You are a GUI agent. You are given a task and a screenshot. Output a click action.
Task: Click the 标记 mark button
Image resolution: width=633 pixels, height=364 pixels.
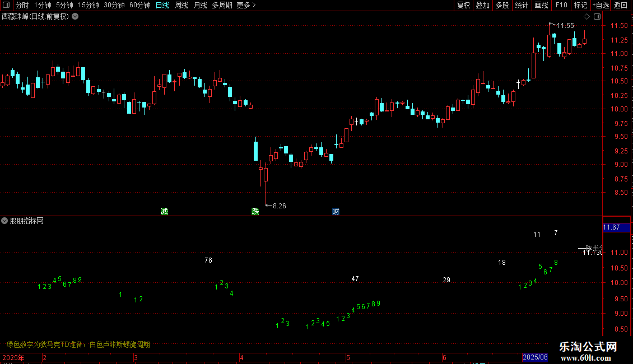click(x=580, y=5)
